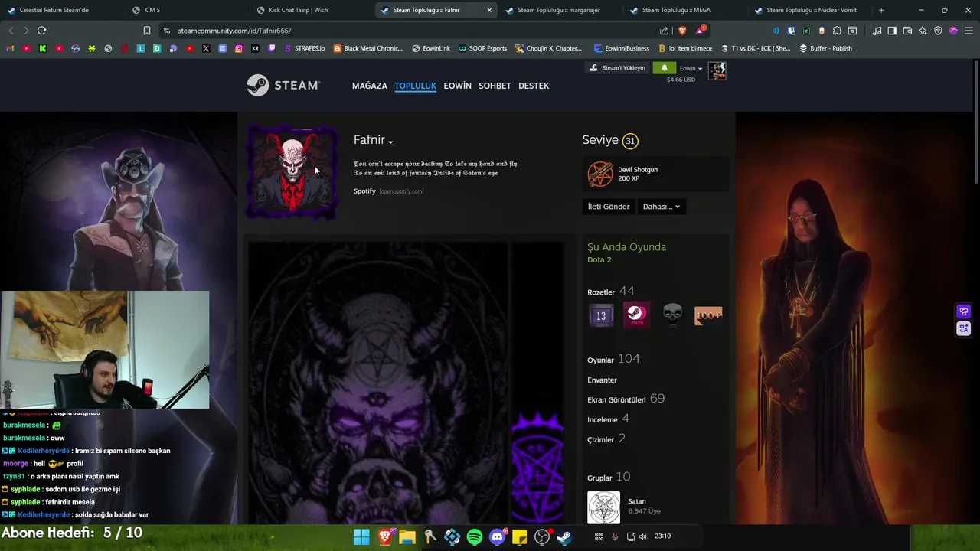Open the 100+ games badge icon

coord(708,315)
